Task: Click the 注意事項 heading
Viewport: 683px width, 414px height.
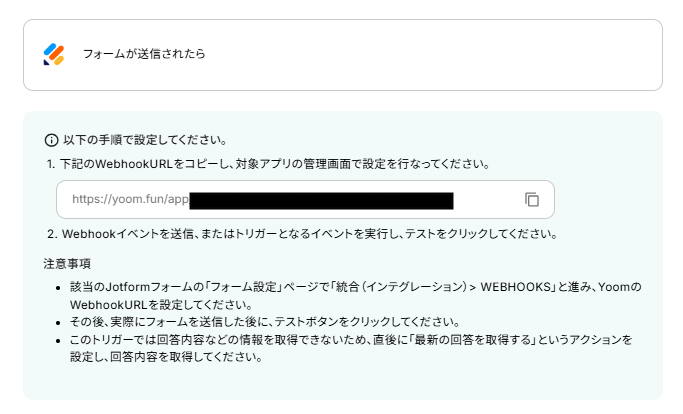Action: click(x=67, y=264)
